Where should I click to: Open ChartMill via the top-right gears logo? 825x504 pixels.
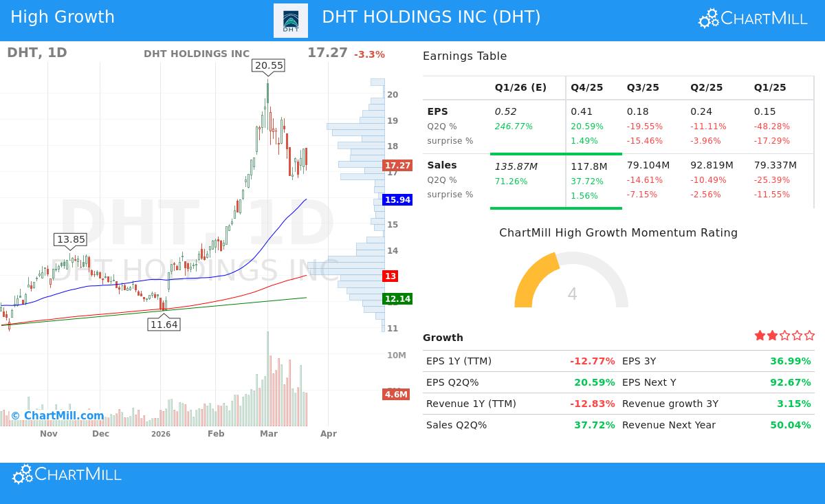click(x=707, y=19)
